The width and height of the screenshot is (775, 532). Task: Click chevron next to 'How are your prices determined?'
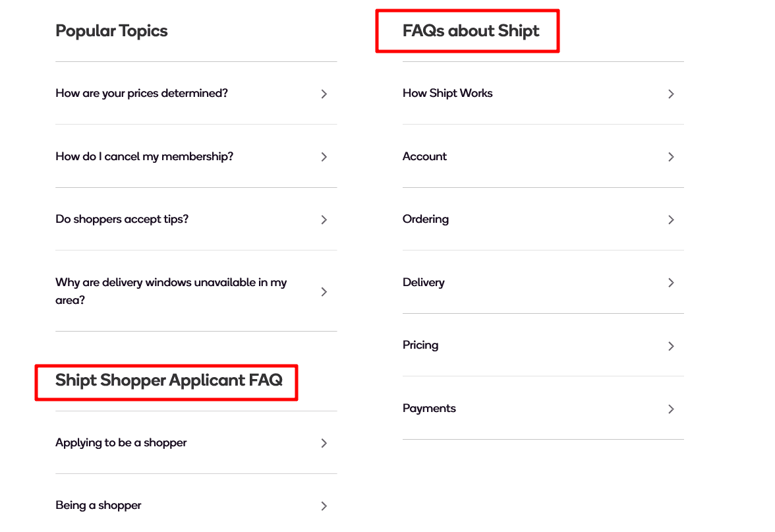point(324,94)
